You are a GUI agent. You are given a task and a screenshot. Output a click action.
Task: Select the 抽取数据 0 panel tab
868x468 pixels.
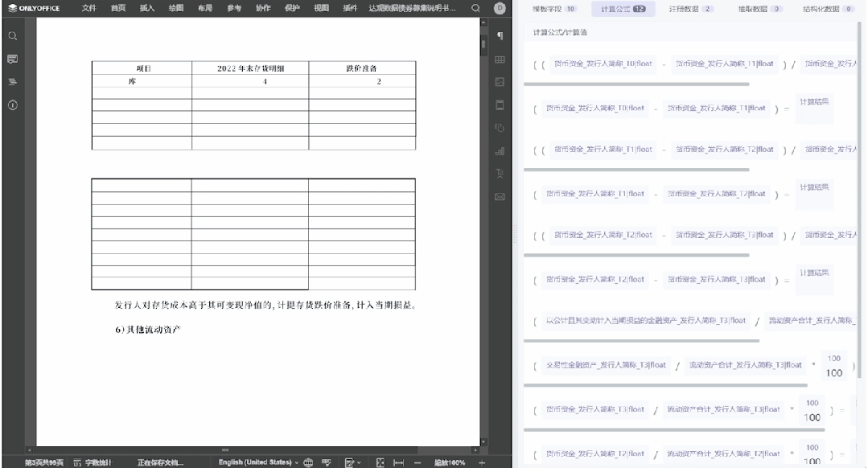[x=759, y=9]
